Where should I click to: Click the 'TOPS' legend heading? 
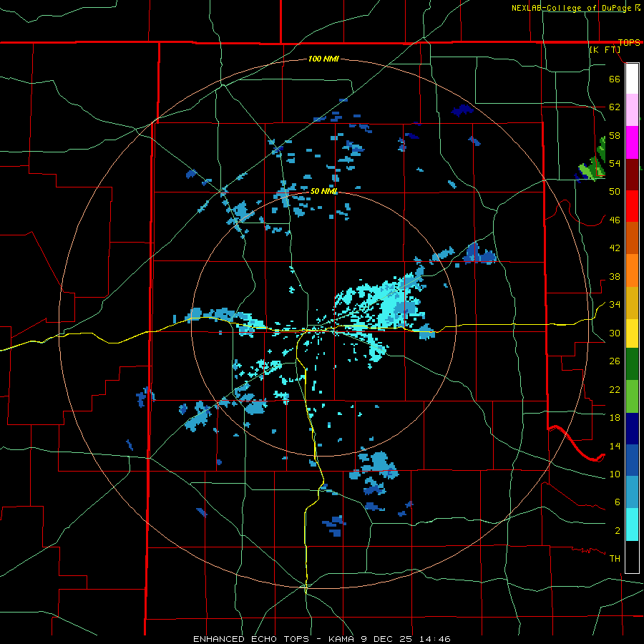click(x=629, y=42)
